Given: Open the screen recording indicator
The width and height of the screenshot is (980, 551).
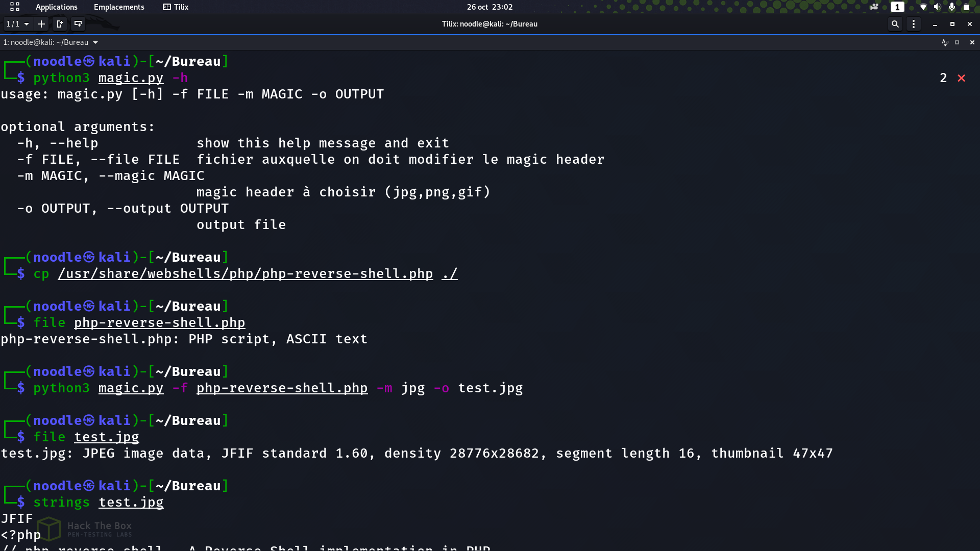Looking at the screenshot, I should point(874,7).
